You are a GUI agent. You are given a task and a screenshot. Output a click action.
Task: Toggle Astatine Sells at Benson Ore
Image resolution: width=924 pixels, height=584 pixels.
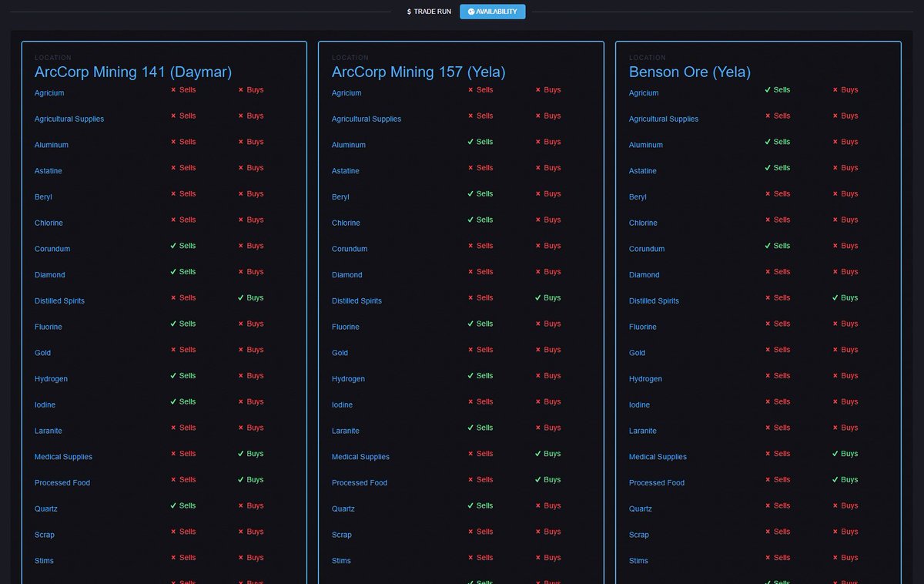[x=769, y=167]
